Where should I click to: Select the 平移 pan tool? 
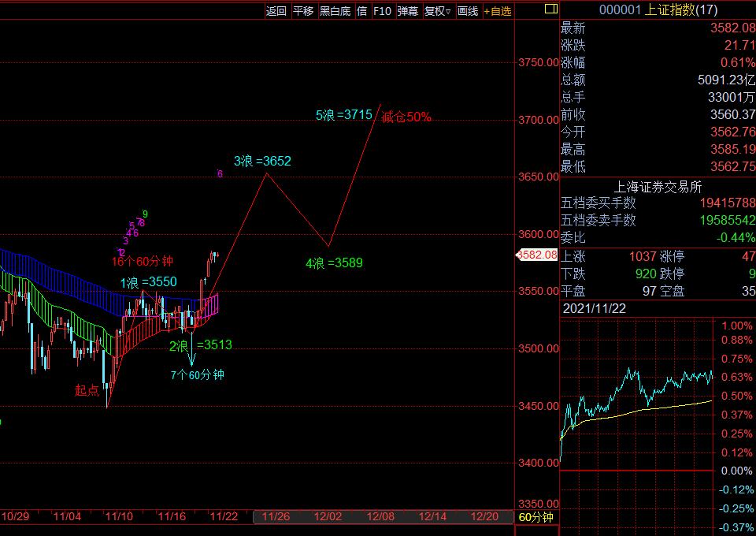pyautogui.click(x=303, y=11)
